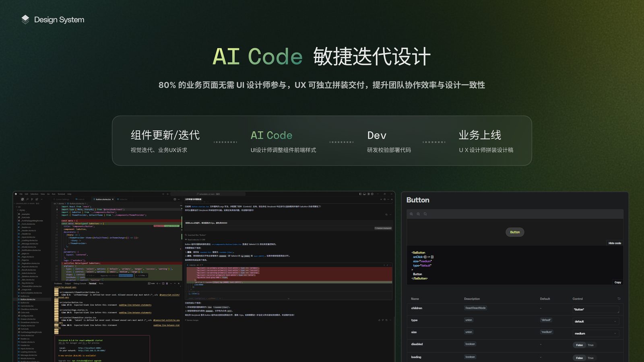
Task: Click Hide code in Storybook preview
Action: point(615,243)
